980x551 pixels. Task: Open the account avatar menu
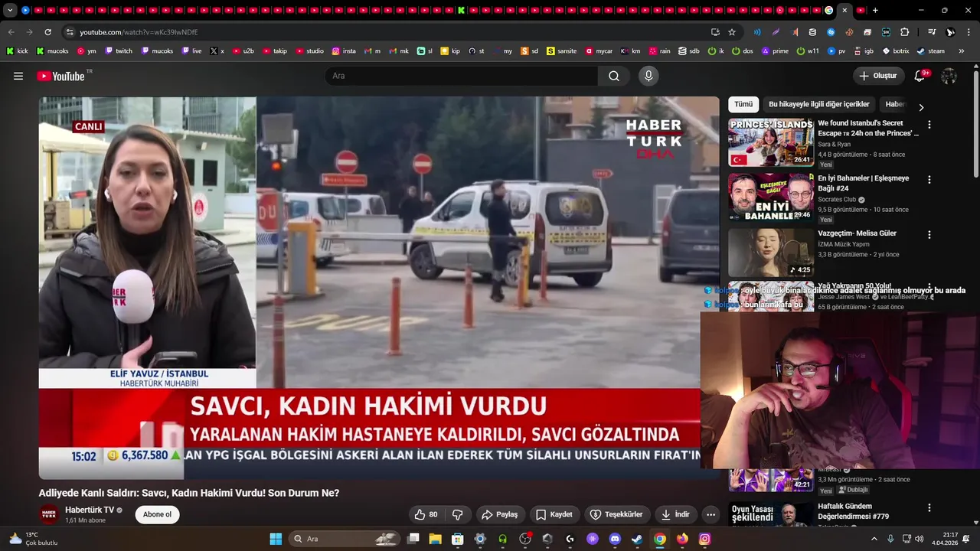(949, 76)
